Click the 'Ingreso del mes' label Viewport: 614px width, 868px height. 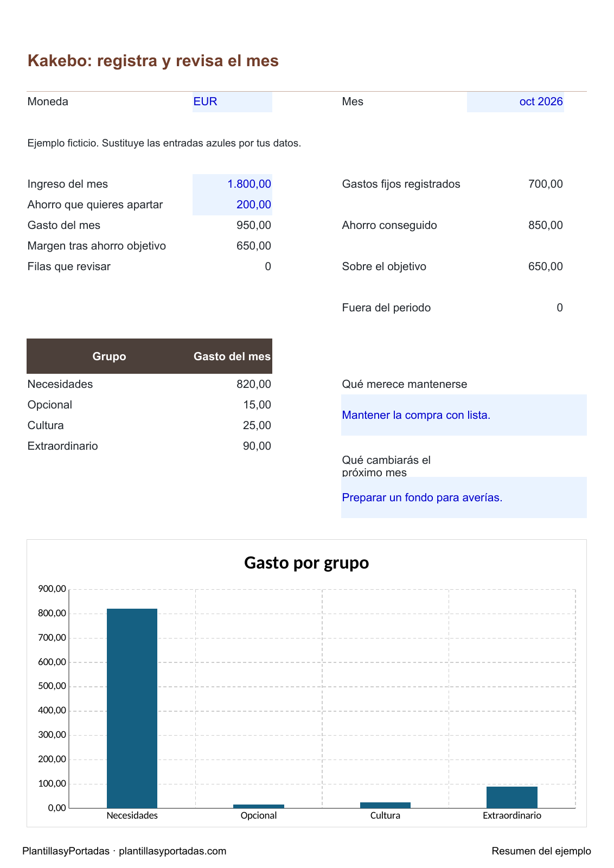point(68,184)
